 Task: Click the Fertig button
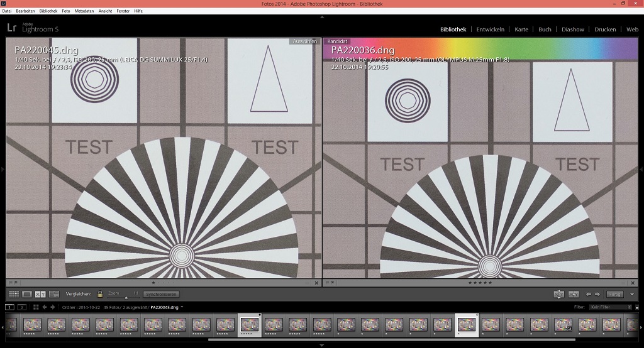point(614,294)
